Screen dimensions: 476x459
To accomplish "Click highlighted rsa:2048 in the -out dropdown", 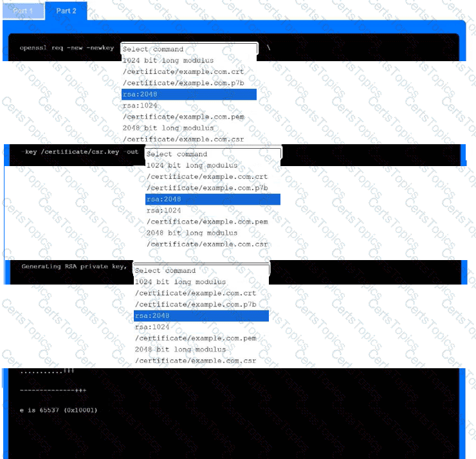I will coord(213,200).
